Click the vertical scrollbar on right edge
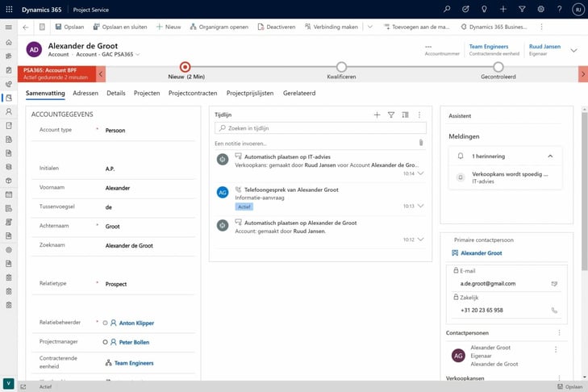588x392 pixels. point(584,190)
